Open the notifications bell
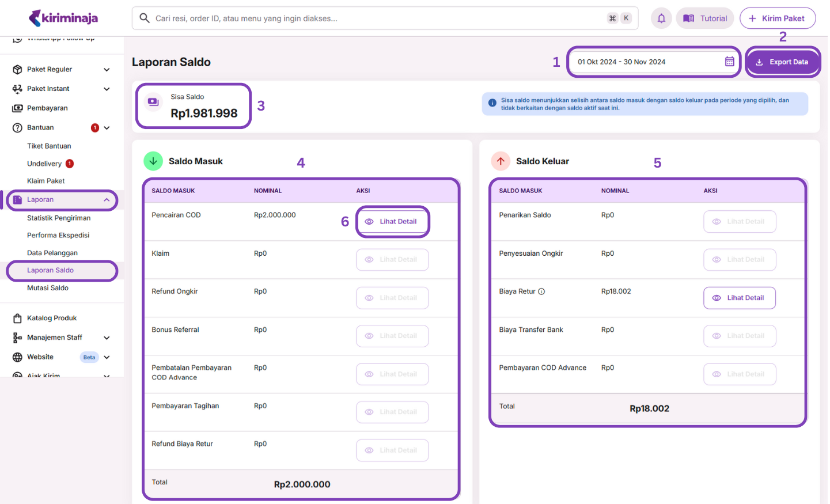 pyautogui.click(x=661, y=18)
